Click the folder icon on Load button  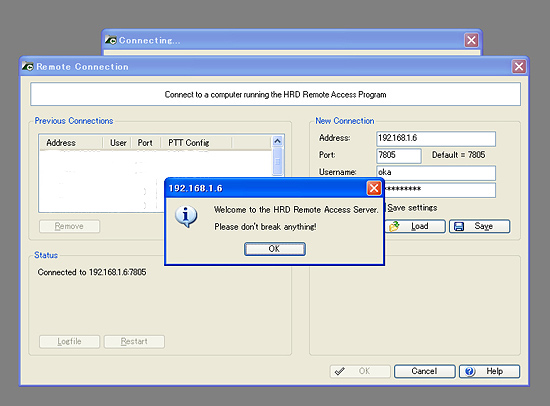coord(394,226)
